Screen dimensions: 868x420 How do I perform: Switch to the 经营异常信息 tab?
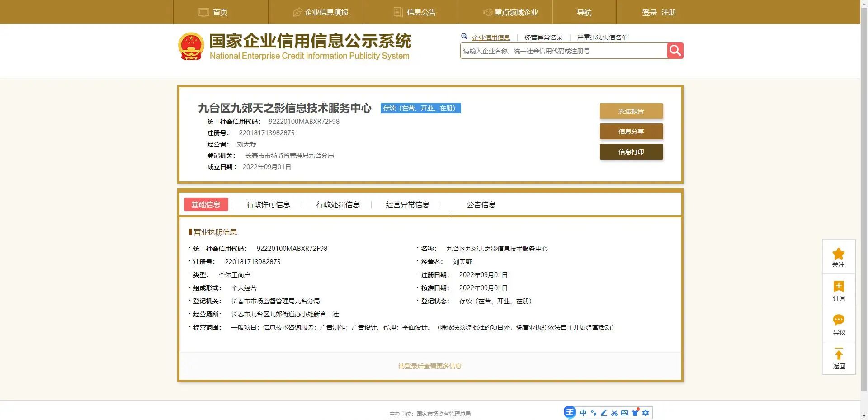408,204
